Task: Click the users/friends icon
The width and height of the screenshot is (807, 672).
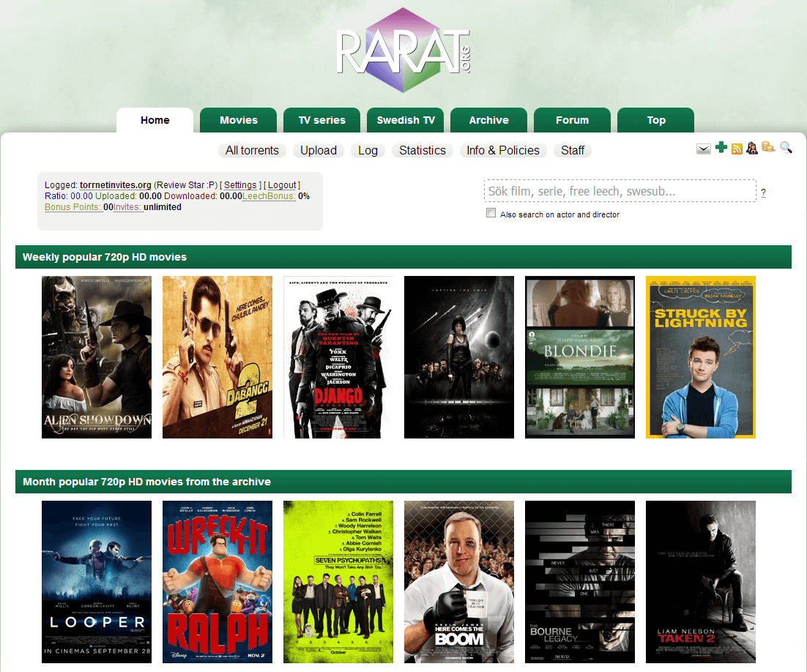Action: pyautogui.click(x=752, y=148)
